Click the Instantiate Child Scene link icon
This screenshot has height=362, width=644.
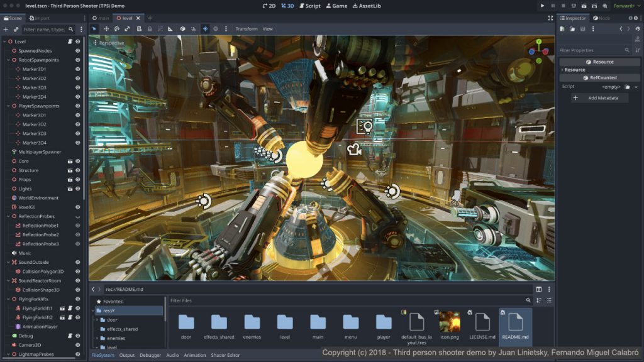pos(16,30)
